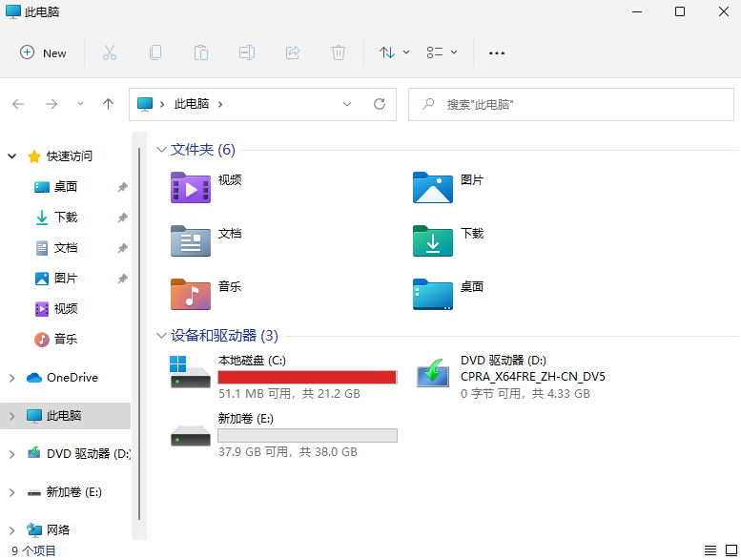Viewport: 741px width, 560px height.
Task: Click the New button
Action: click(x=44, y=52)
